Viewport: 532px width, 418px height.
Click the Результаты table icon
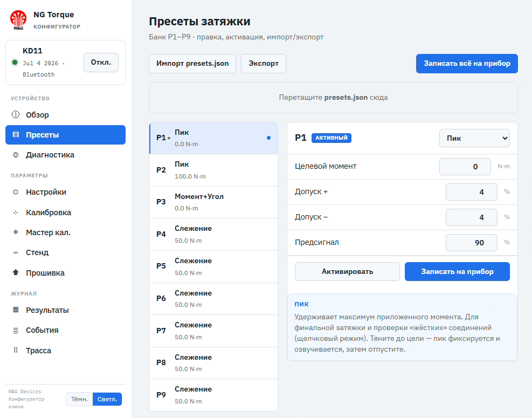16,310
